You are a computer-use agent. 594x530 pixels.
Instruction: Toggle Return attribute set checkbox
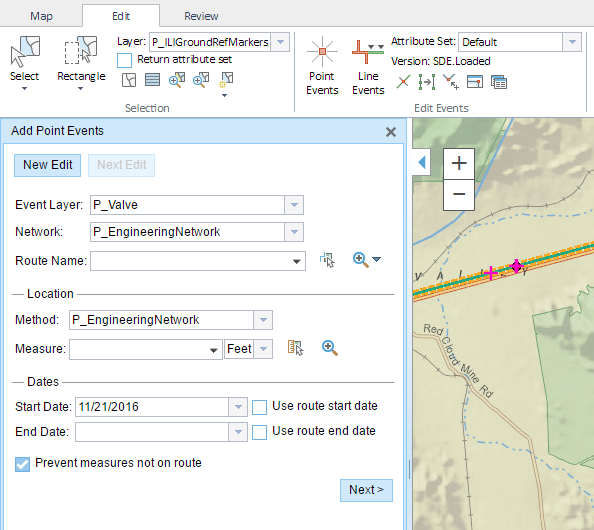(x=124, y=60)
